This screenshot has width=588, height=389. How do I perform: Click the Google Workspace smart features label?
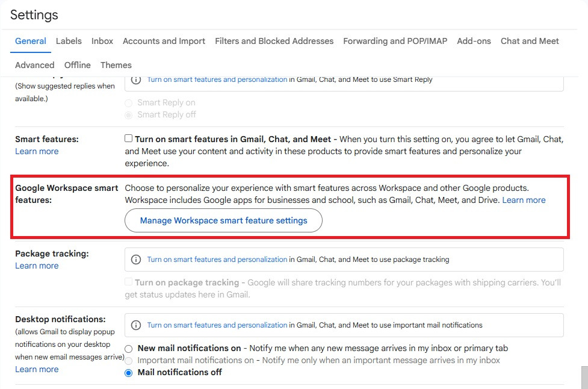pyautogui.click(x=66, y=194)
